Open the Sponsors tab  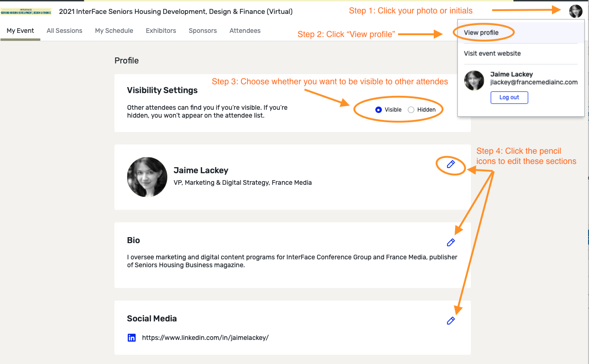point(203,31)
